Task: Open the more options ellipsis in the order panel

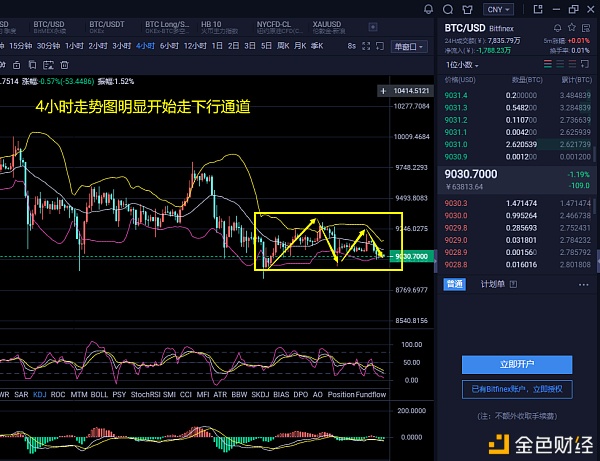Action: [x=584, y=285]
